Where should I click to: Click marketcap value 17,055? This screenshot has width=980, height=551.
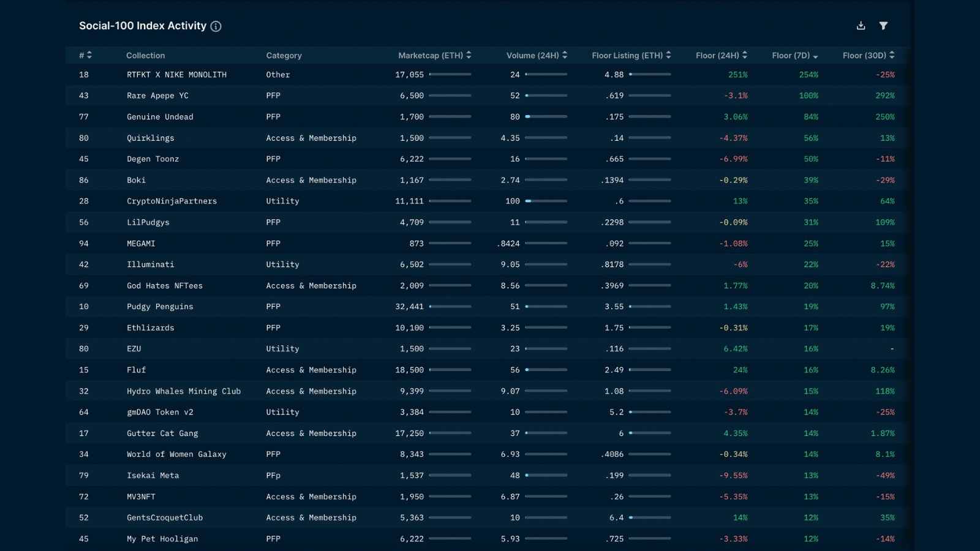(x=409, y=75)
